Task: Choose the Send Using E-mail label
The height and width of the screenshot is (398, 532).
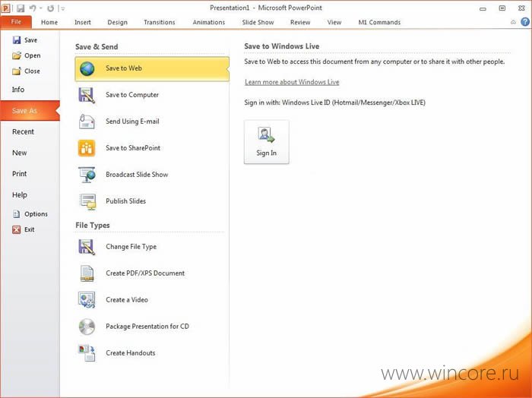Action: pyautogui.click(x=132, y=122)
